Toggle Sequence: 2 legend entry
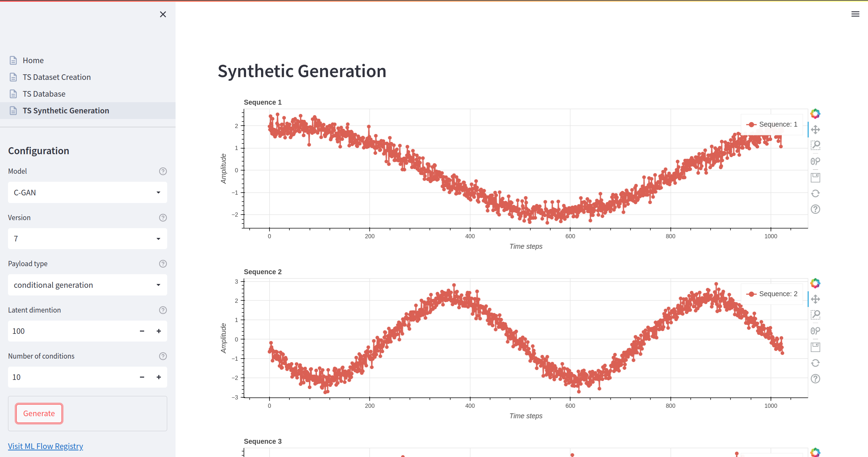Image resolution: width=868 pixels, height=457 pixels. tap(772, 294)
